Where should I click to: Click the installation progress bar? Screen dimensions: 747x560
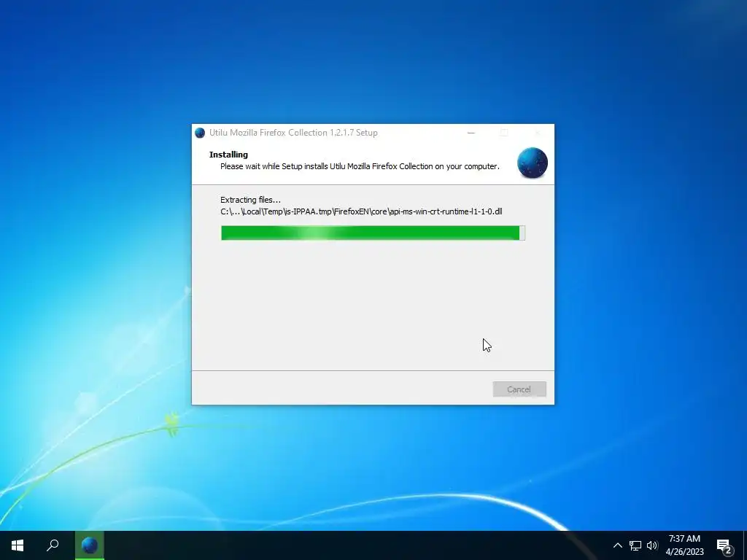point(373,233)
